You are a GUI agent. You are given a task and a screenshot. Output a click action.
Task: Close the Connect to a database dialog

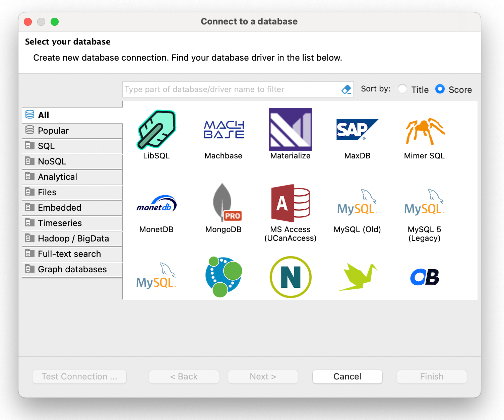[x=28, y=22]
